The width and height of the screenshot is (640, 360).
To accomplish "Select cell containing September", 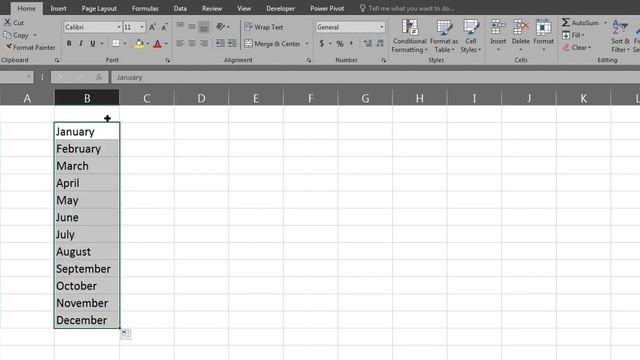I will pos(87,269).
